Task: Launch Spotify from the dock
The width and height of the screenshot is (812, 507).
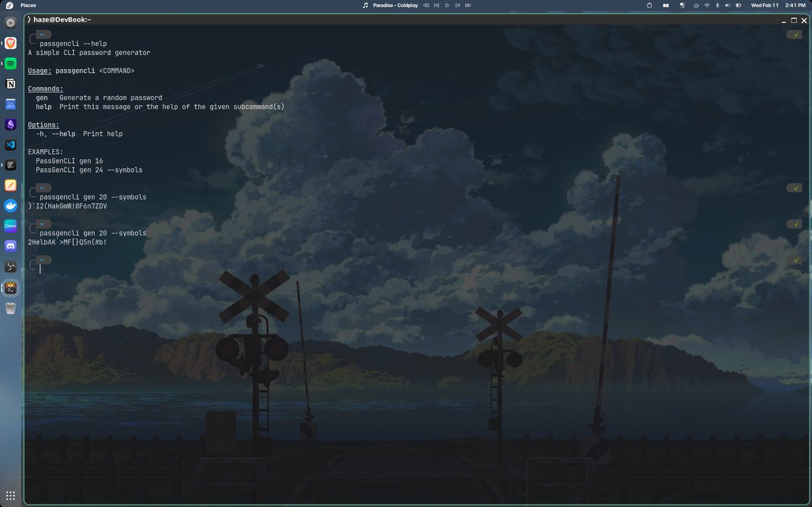Action: (x=11, y=64)
